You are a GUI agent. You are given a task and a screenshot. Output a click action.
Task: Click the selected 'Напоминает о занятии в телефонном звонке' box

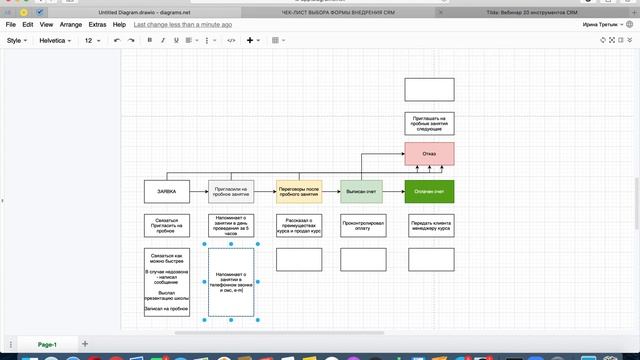(x=231, y=282)
